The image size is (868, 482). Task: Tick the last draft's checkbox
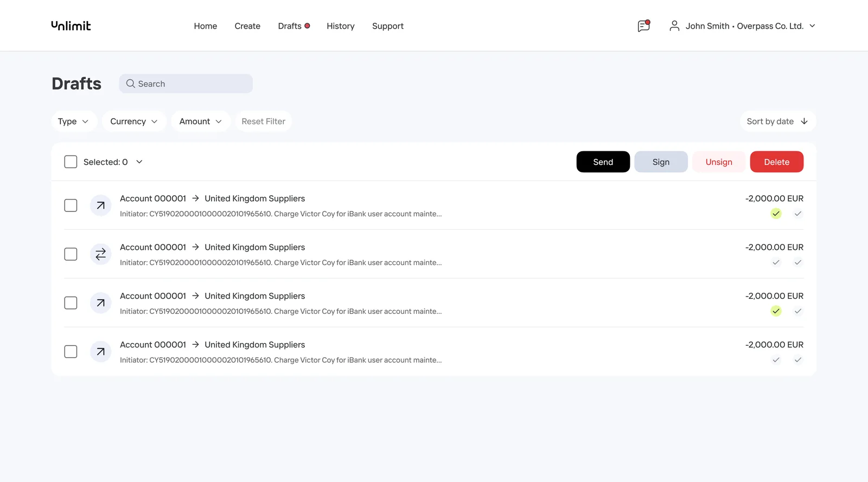pyautogui.click(x=71, y=352)
